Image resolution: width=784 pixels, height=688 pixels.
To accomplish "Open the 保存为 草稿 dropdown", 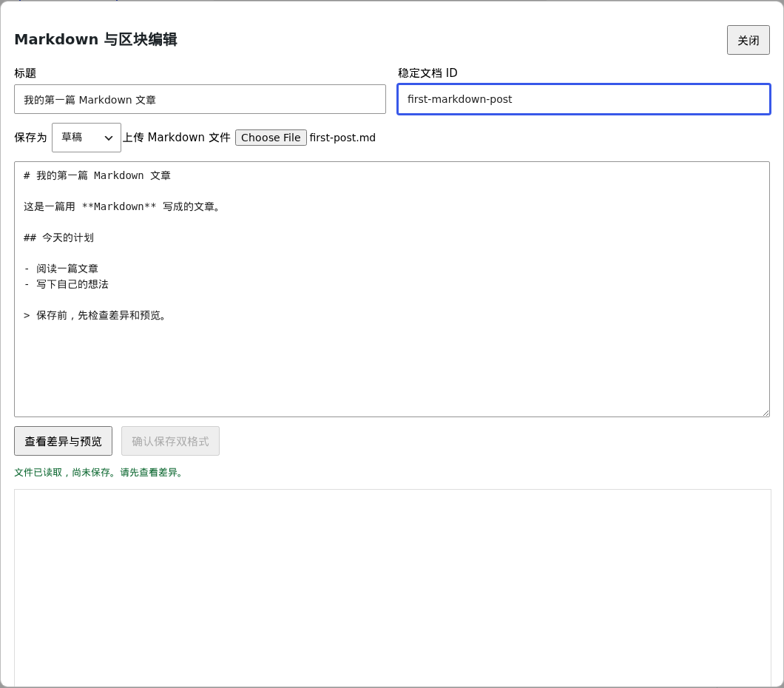I will coord(87,138).
